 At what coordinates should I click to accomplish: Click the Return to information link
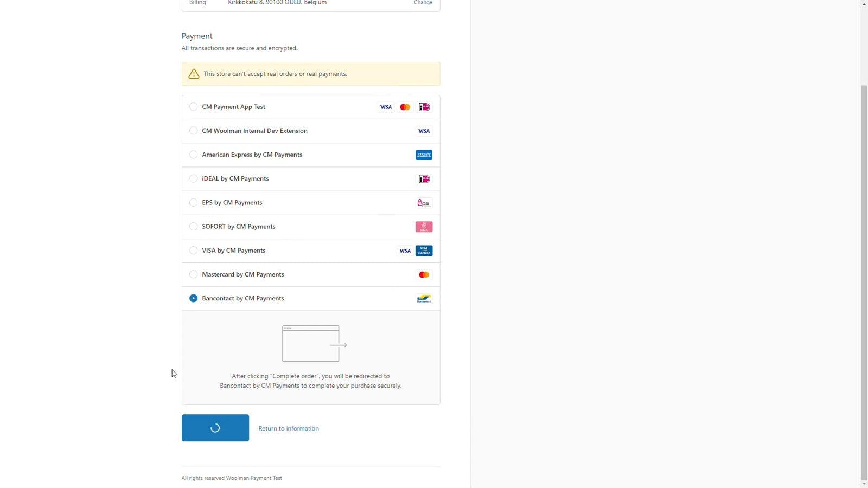(x=289, y=428)
